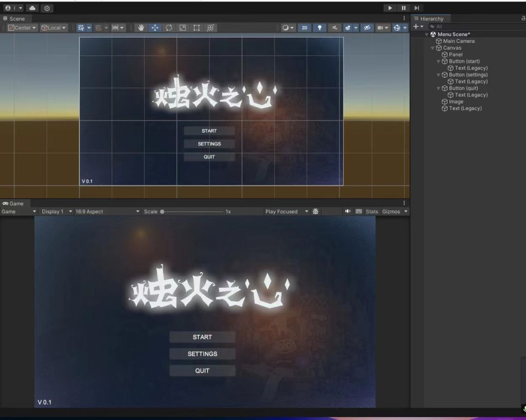The height and width of the screenshot is (420, 526).
Task: Select the Move tool
Action: [155, 28]
